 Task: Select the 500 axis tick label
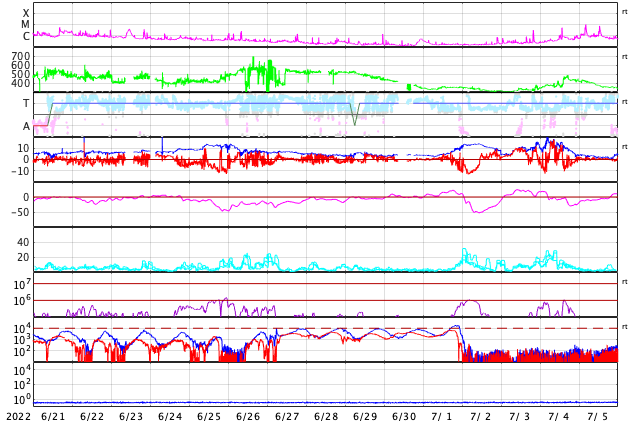tap(21, 74)
